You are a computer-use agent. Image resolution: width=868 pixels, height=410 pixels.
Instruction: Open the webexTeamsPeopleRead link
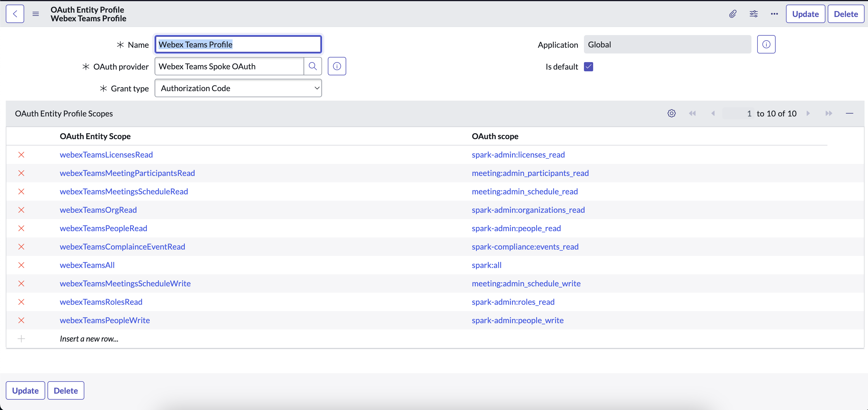point(103,228)
